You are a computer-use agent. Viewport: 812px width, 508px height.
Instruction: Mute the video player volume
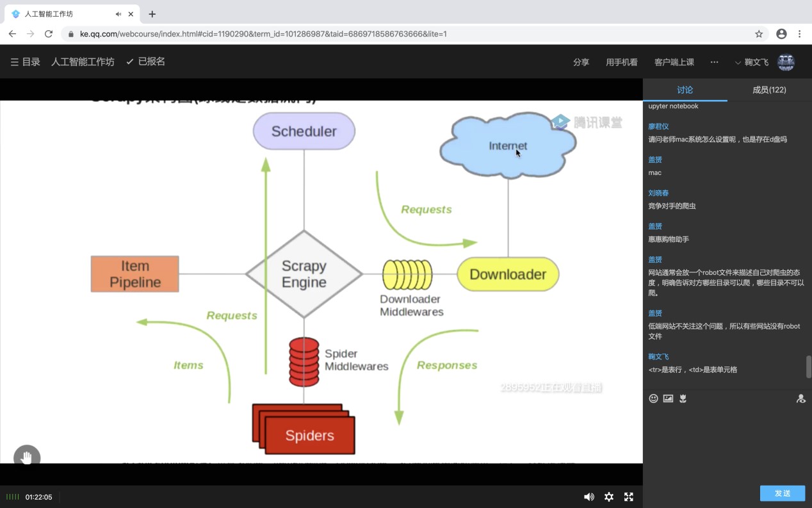(x=589, y=496)
